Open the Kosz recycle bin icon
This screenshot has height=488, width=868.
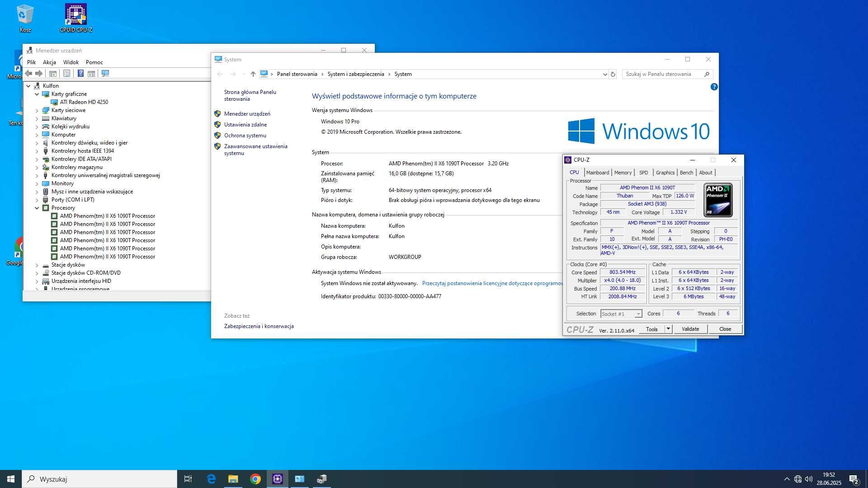coord(25,18)
